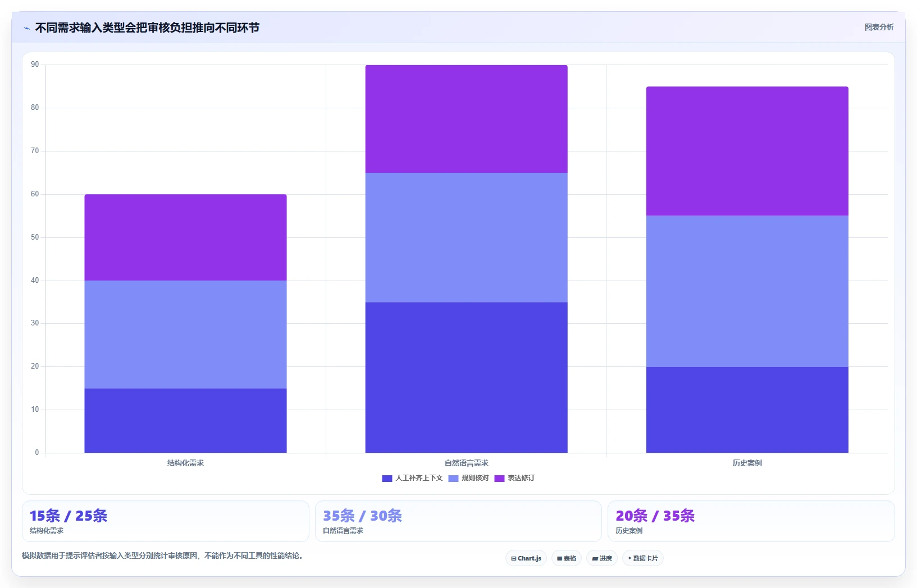Click the y-axis label 40
The image size is (917, 588).
[35, 281]
